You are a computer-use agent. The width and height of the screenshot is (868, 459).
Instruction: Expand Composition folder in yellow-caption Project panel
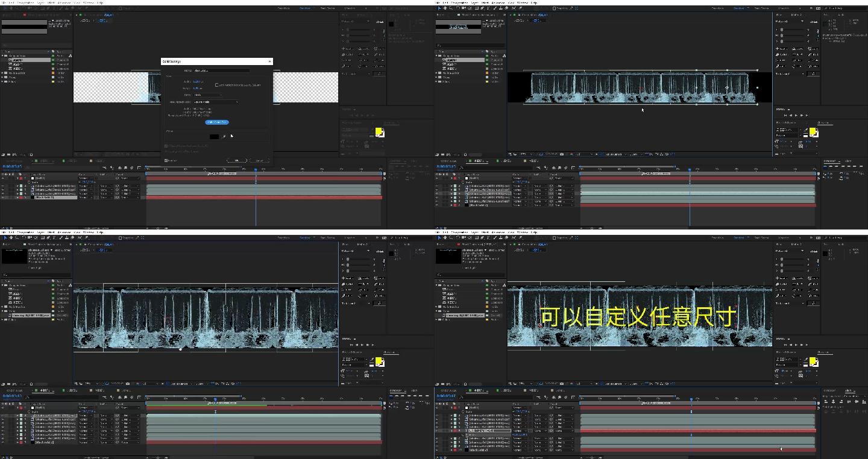(x=436, y=285)
